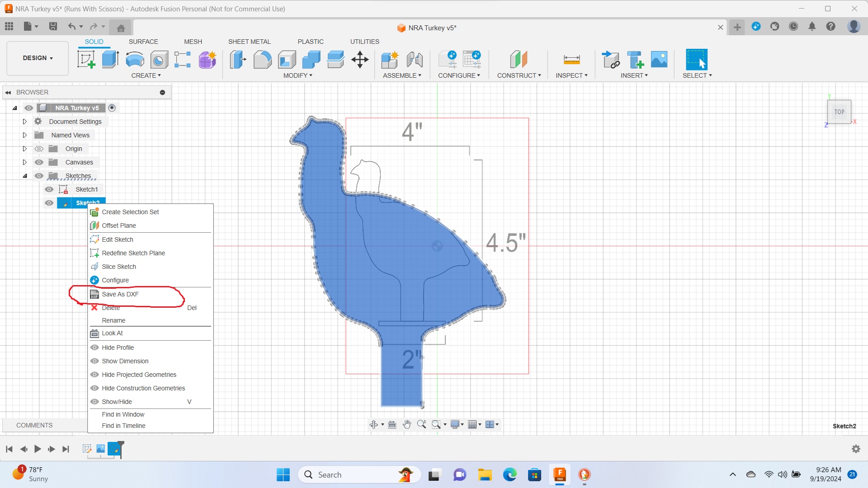868x488 pixels.
Task: Open the Data Panel grid icon
Action: 9,26
